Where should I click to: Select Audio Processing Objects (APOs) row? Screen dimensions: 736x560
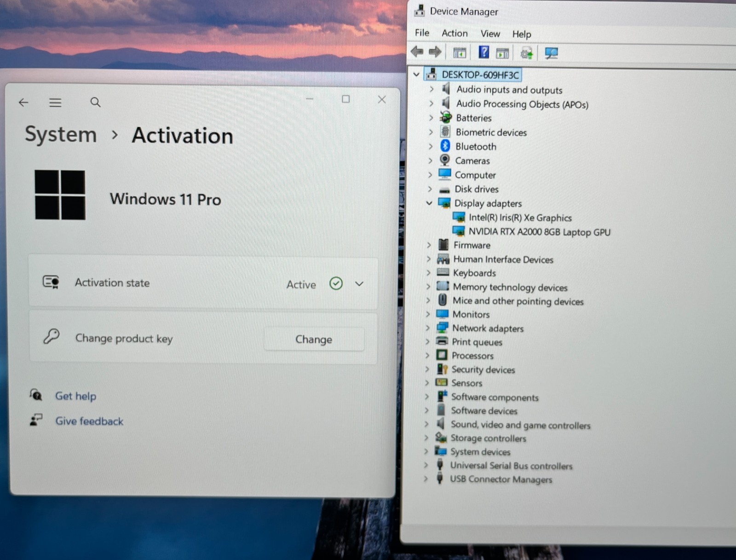[x=522, y=104]
